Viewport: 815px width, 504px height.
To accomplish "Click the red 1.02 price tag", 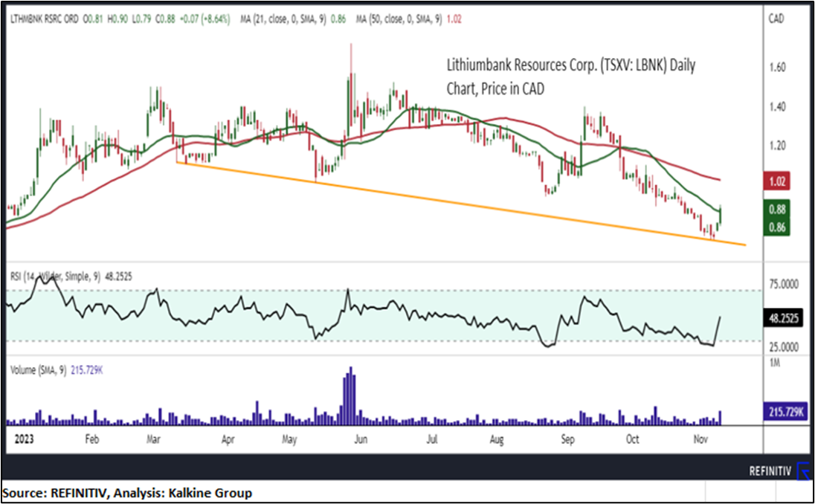I will tap(777, 181).
